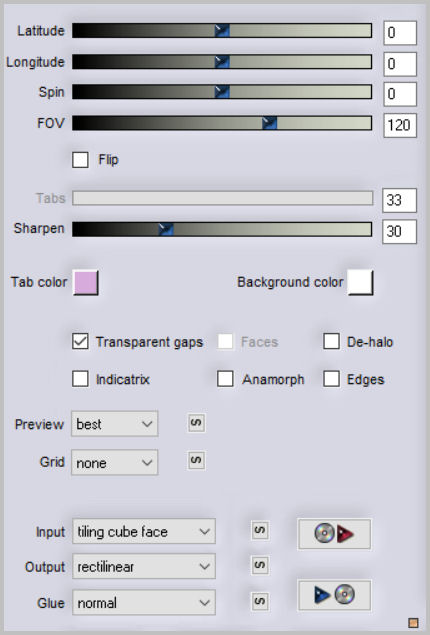Open the Preview quality dropdown

(x=115, y=424)
